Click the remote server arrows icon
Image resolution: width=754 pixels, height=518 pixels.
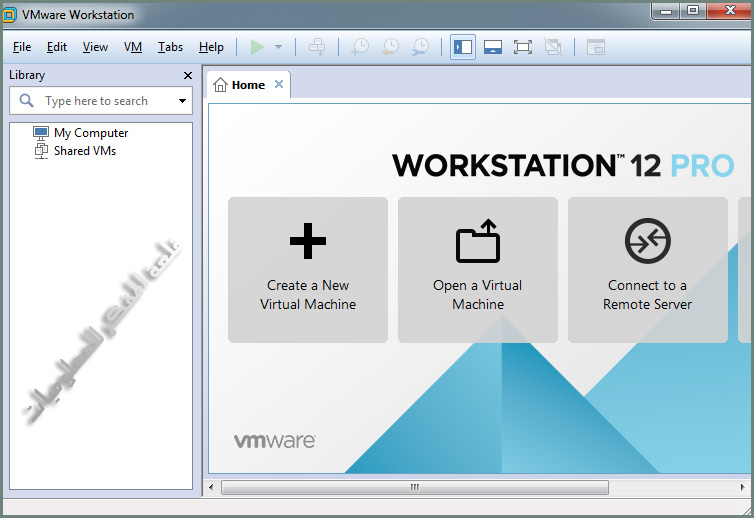point(648,240)
